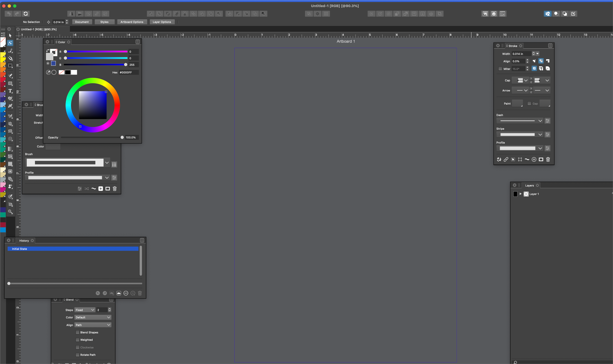
Task: Select the Zoom magnifier tool
Action: (x=10, y=212)
